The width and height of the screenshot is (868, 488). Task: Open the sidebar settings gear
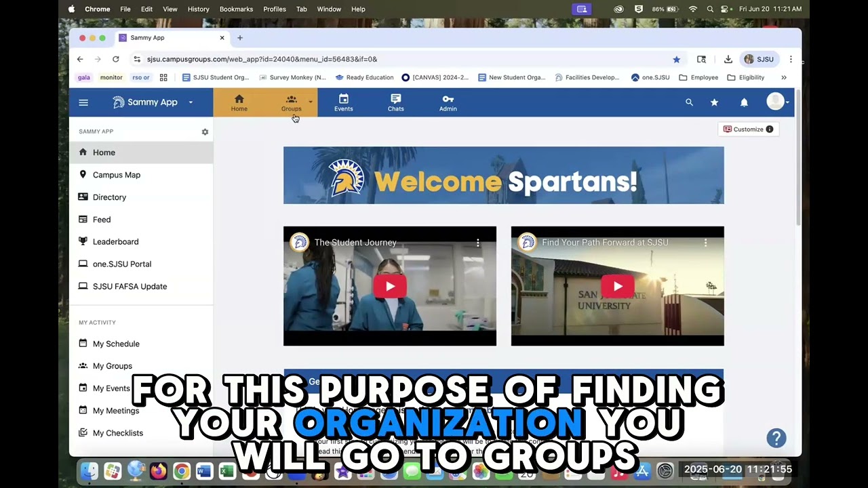pos(205,131)
